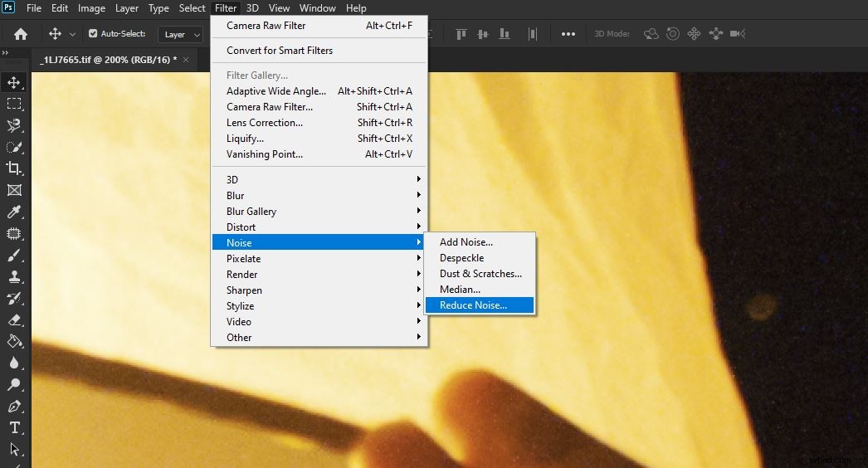Choose Dust & Scratches filter
868x468 pixels.
(x=480, y=274)
